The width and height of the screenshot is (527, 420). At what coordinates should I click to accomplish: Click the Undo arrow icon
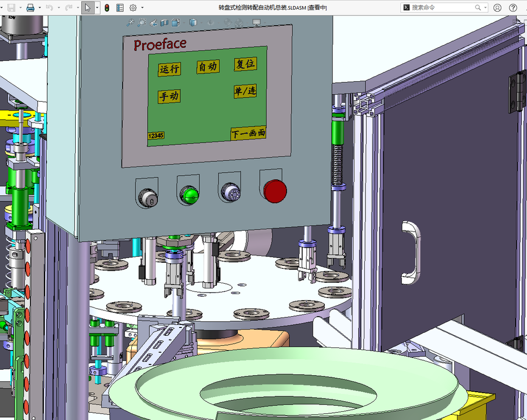(x=49, y=8)
